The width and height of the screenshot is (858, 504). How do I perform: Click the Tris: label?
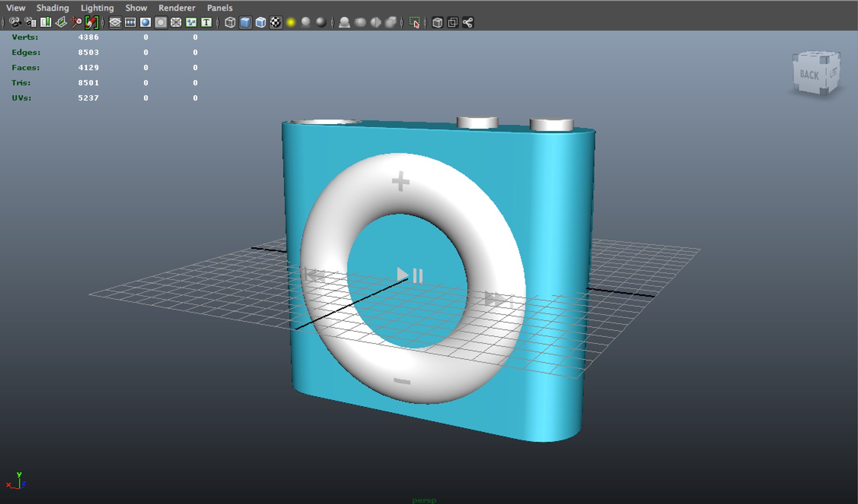[x=21, y=83]
